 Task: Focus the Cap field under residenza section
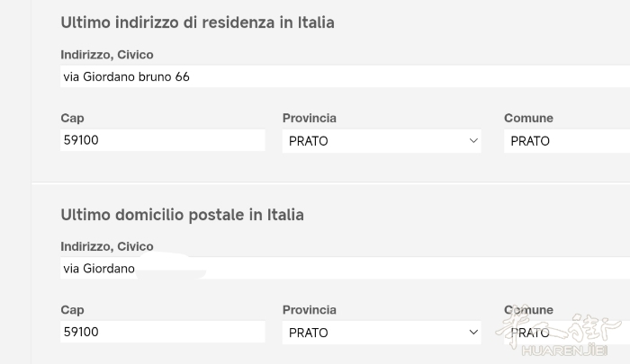(162, 140)
